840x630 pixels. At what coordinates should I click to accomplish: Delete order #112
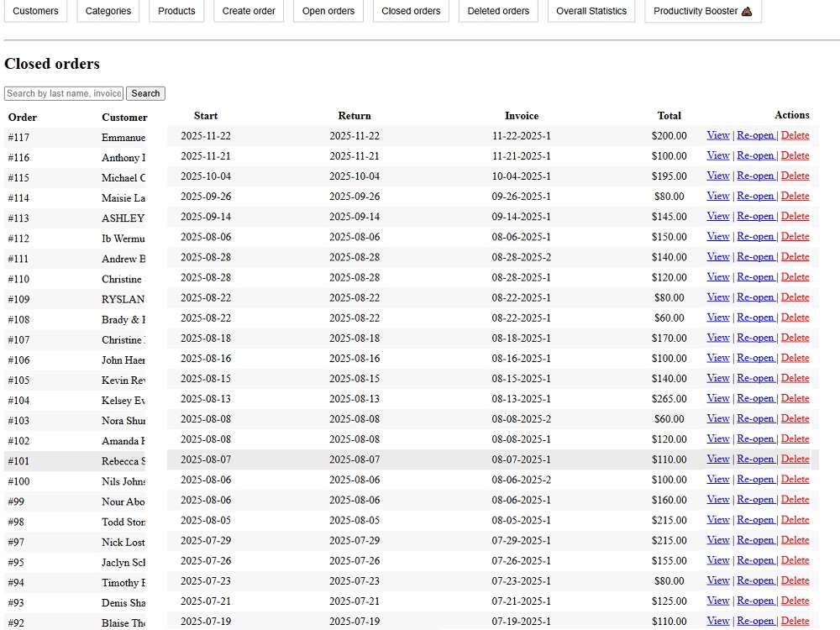795,236
